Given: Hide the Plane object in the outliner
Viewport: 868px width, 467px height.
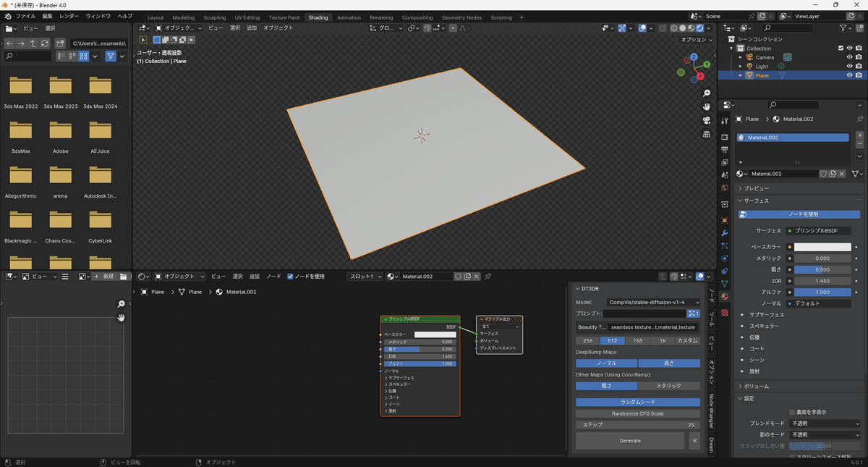Looking at the screenshot, I should click(849, 75).
